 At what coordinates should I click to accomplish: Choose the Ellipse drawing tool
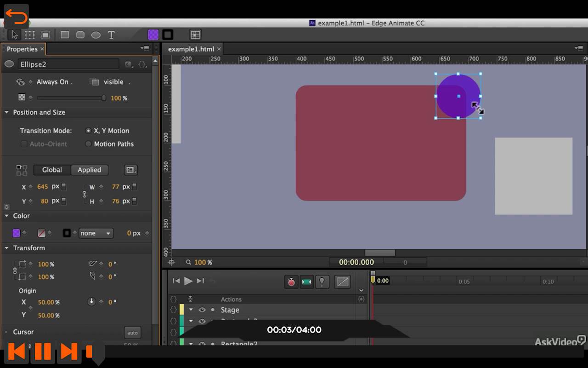pos(96,35)
